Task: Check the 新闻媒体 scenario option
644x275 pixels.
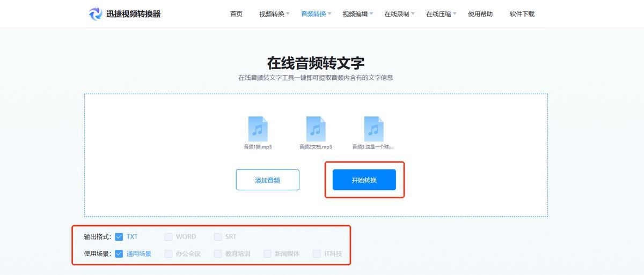Action: [x=267, y=254]
